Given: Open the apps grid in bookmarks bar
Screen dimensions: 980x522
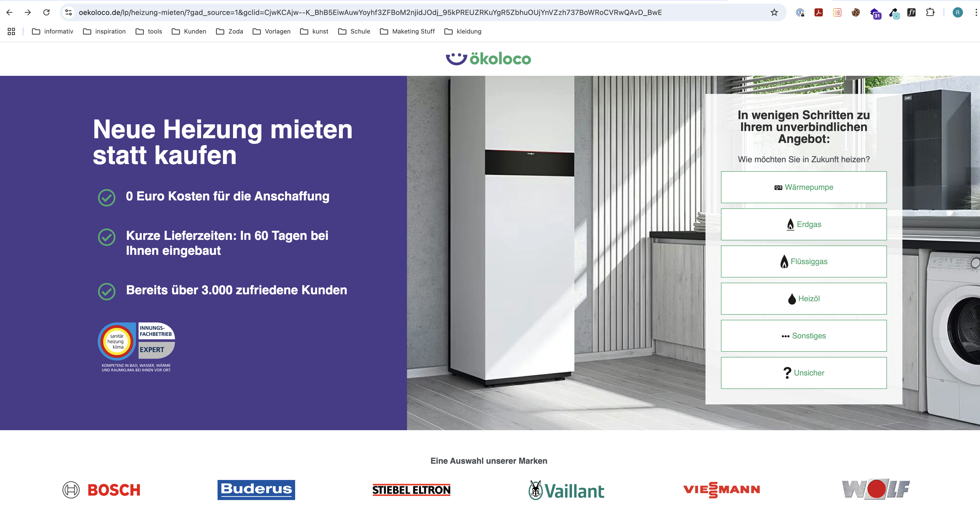Looking at the screenshot, I should tap(11, 31).
